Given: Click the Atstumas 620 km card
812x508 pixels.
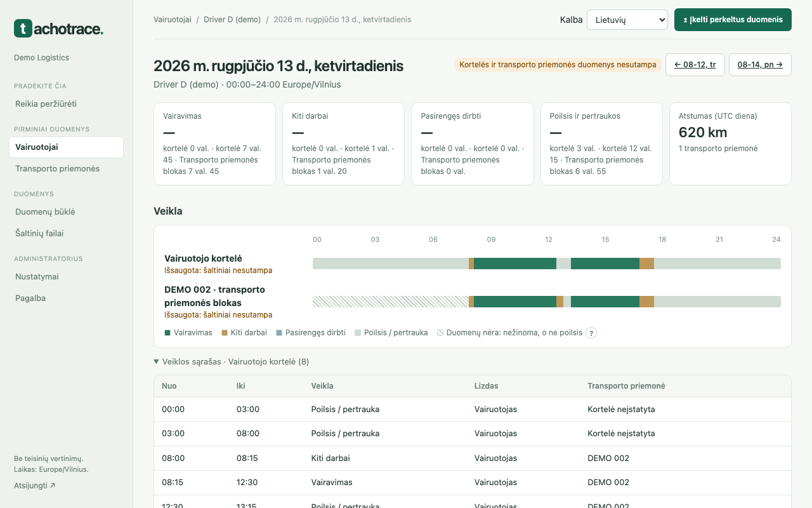Looking at the screenshot, I should pyautogui.click(x=730, y=144).
